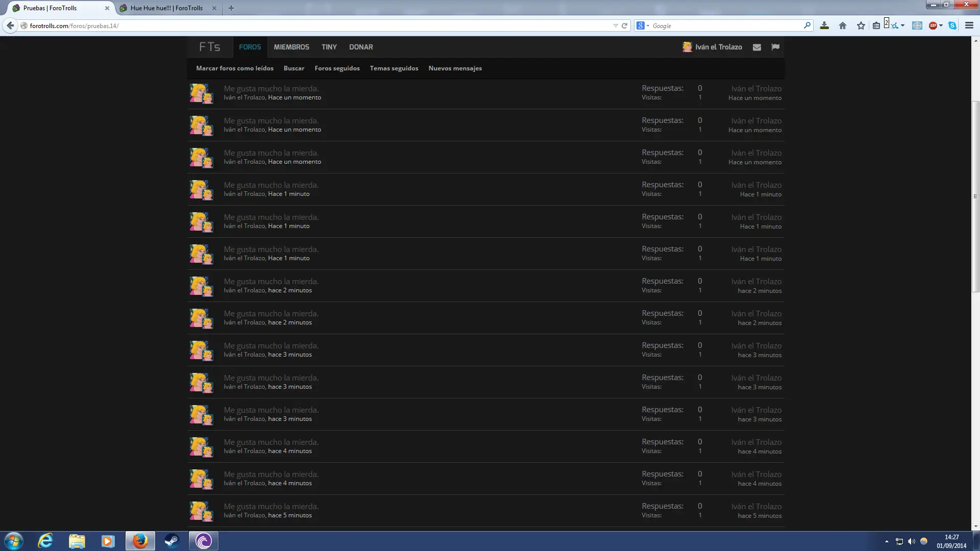Open Foros seguidos link
The image size is (980, 551).
(x=337, y=68)
